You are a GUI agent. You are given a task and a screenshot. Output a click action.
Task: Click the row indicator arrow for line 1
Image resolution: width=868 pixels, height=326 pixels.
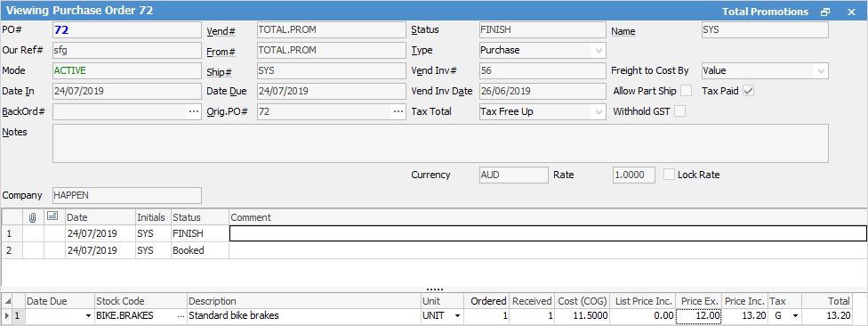pos(6,316)
